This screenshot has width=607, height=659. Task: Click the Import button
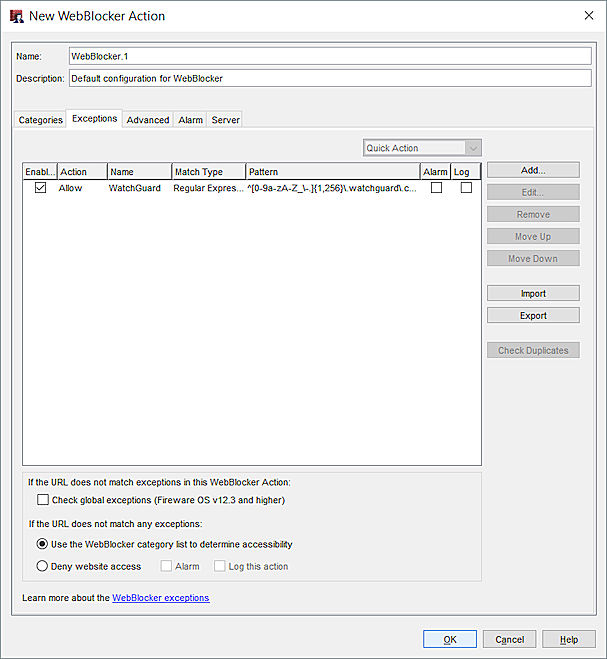pyautogui.click(x=533, y=294)
